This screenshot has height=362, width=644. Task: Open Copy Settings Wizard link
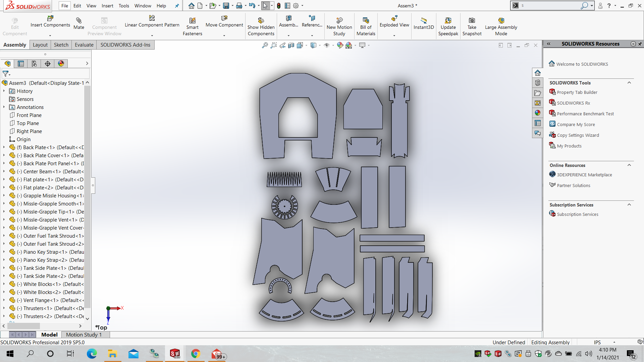pyautogui.click(x=578, y=135)
